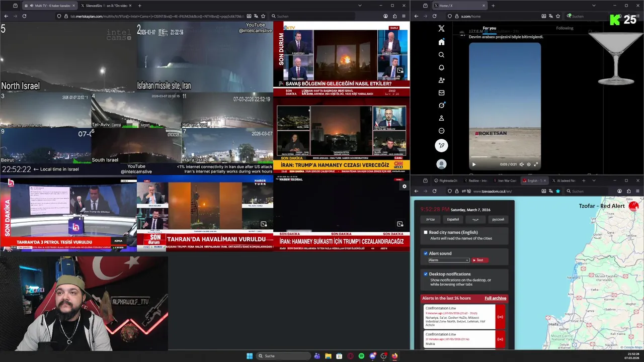The image size is (644, 362).
Task: Open extensions icon in Multi TV window
Action: pos(394,16)
